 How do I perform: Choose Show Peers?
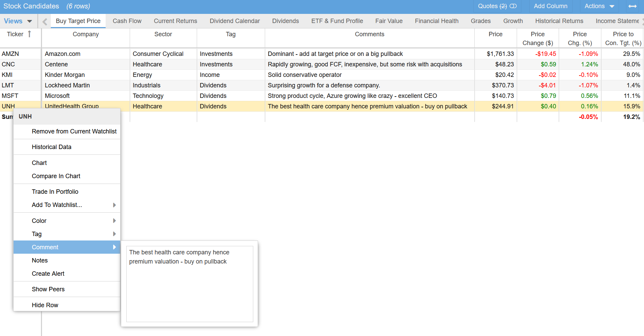coord(67,289)
